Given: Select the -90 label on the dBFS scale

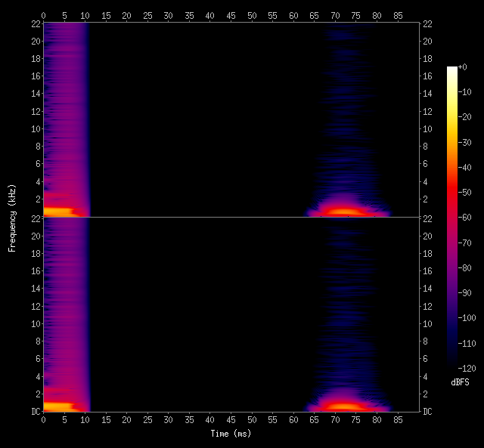Looking at the screenshot, I should tap(467, 293).
